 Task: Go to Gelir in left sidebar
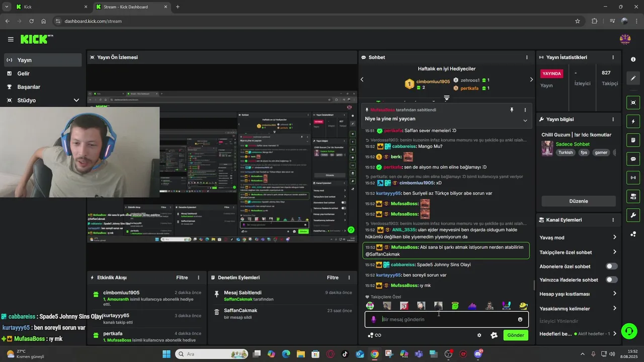tap(42, 73)
